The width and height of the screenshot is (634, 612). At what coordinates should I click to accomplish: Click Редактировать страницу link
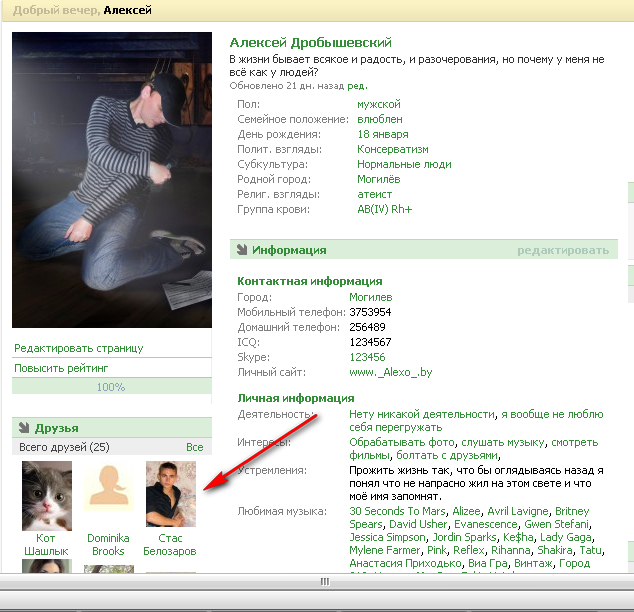click(79, 348)
